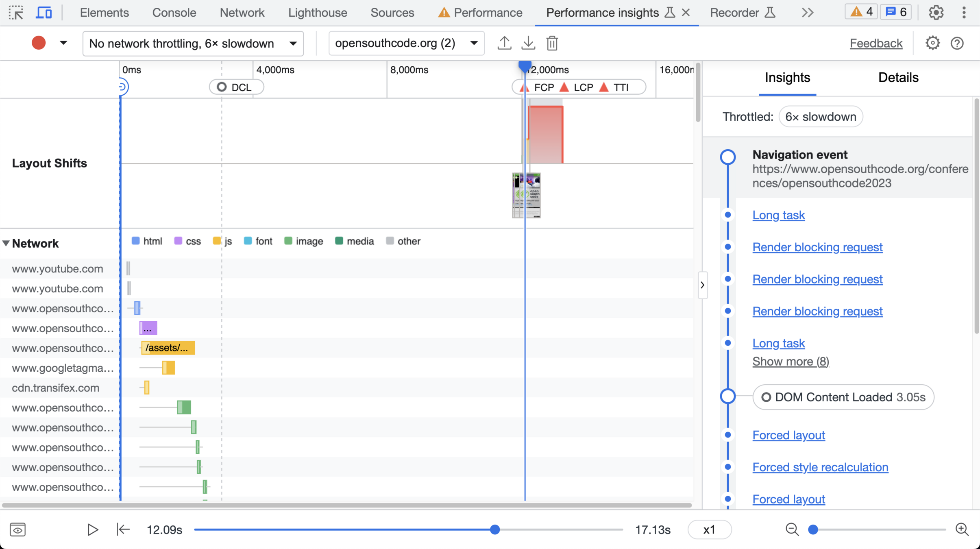The height and width of the screenshot is (549, 980).
Task: Click the red record button
Action: point(39,43)
